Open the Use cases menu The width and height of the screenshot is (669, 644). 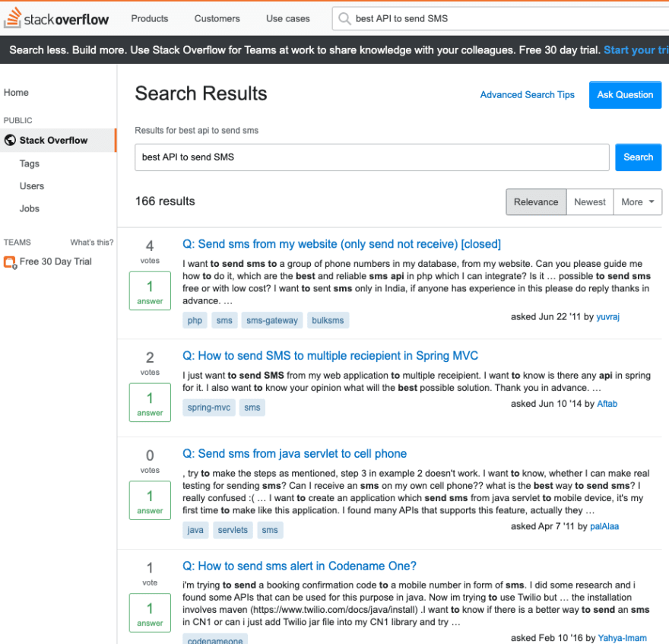tap(287, 18)
